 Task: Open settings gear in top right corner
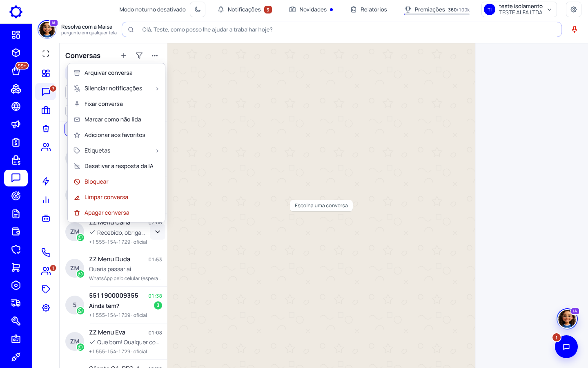[574, 9]
